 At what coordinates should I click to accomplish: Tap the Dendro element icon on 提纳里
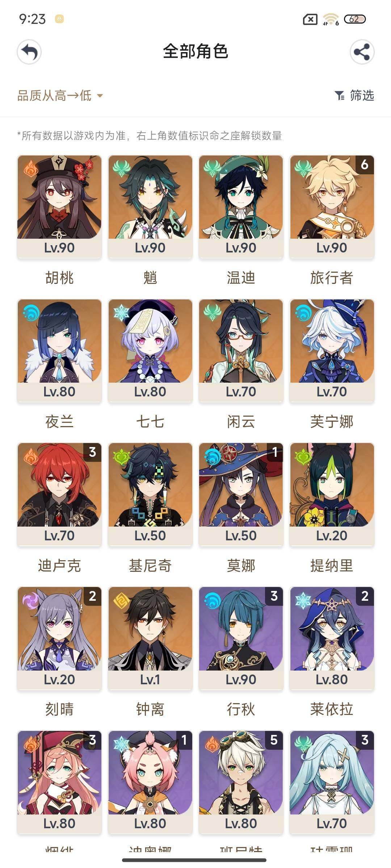pyautogui.click(x=303, y=457)
